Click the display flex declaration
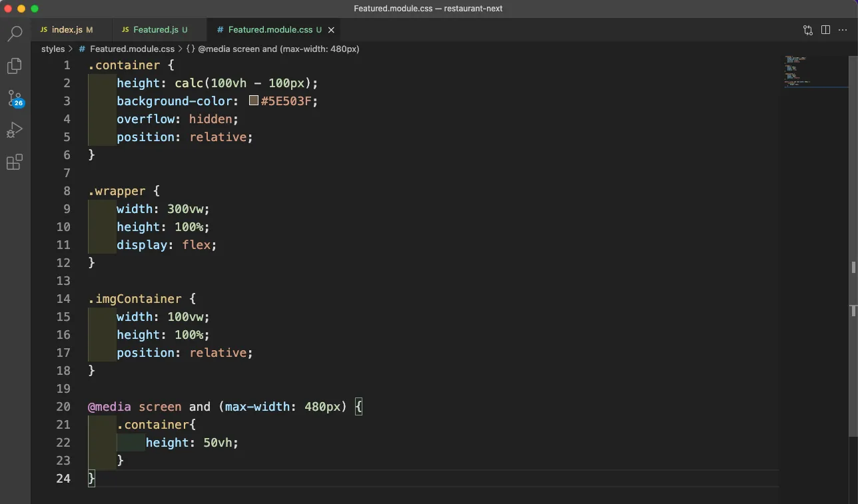This screenshot has width=858, height=504. 167,245
